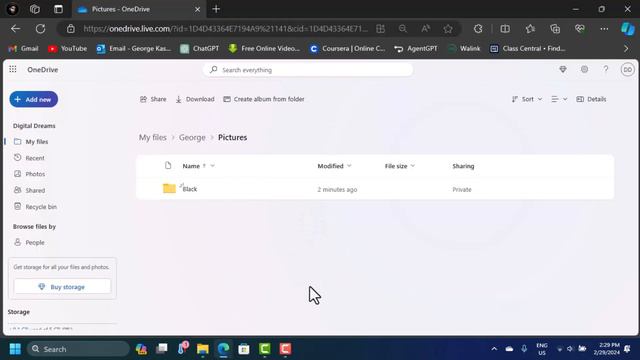Share the current folder
This screenshot has height=360, width=640.
point(153,99)
